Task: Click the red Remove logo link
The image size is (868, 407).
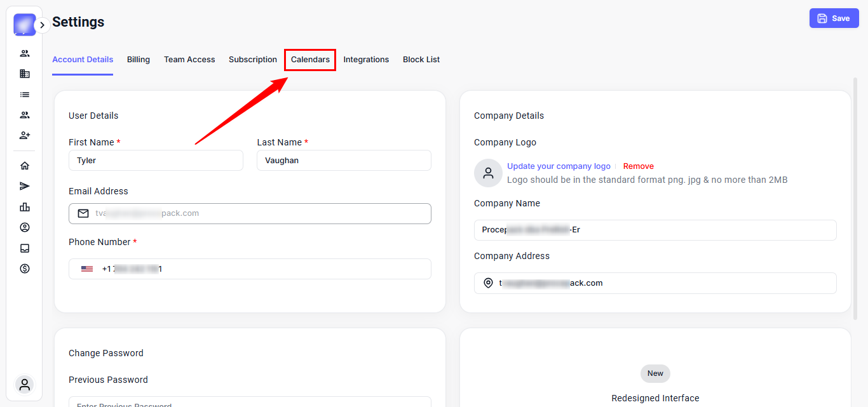Action: pyautogui.click(x=638, y=166)
